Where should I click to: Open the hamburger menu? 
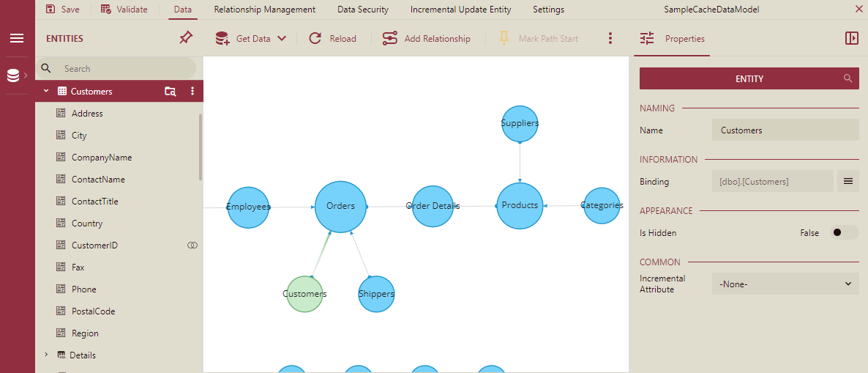17,38
